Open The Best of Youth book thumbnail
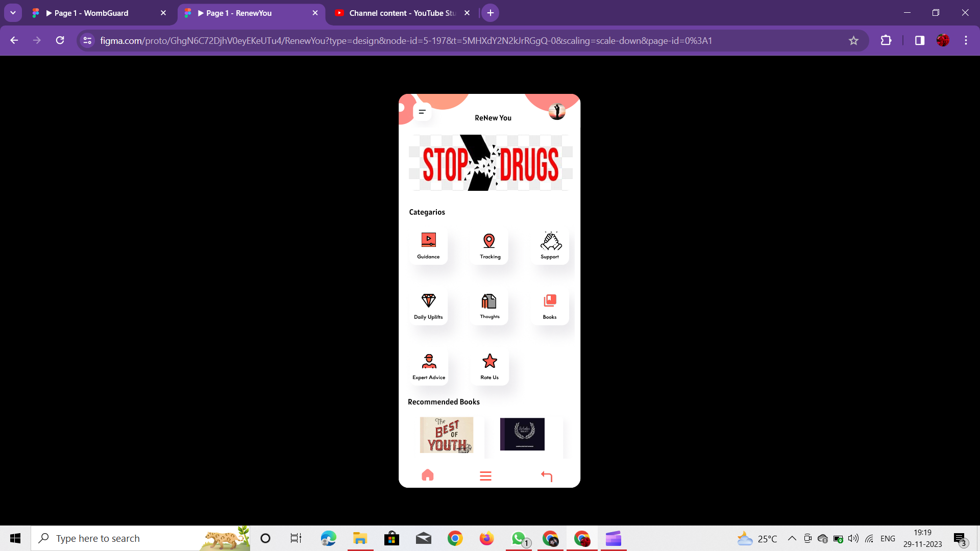Viewport: 980px width, 551px height. coord(446,435)
